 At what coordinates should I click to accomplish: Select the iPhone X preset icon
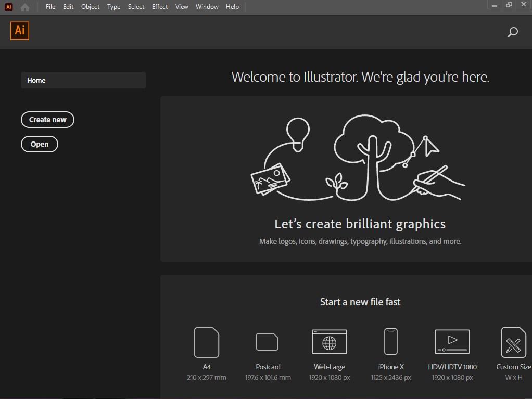click(x=391, y=341)
